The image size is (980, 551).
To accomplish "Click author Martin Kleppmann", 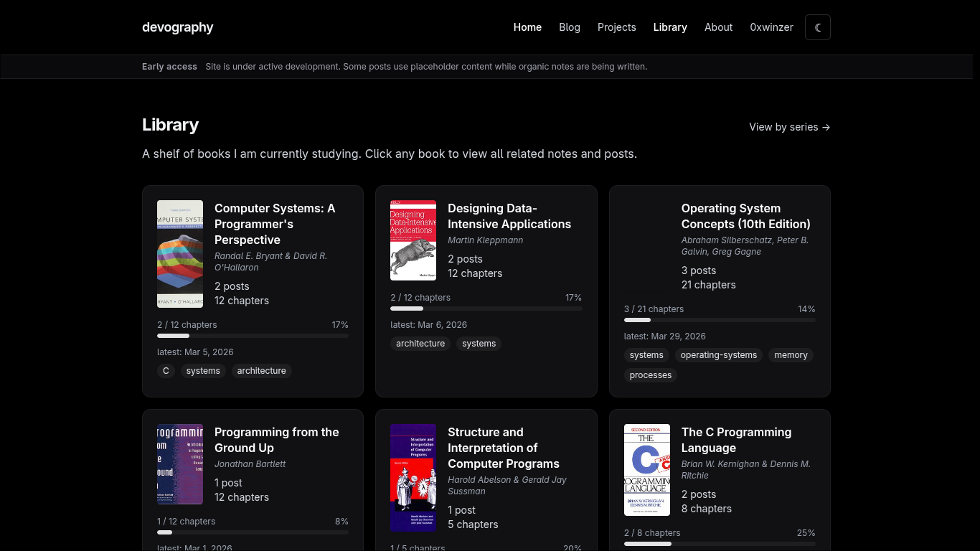I will 486,240.
